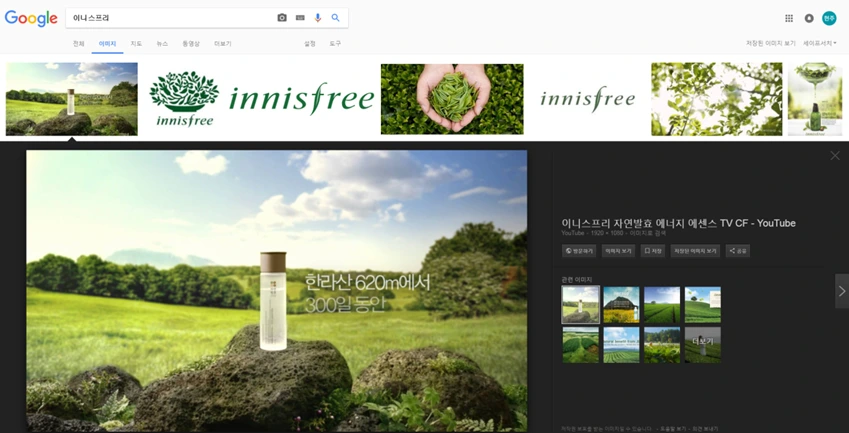The width and height of the screenshot is (849, 433).
Task: Switch to the 뉴스 tab
Action: pyautogui.click(x=162, y=44)
